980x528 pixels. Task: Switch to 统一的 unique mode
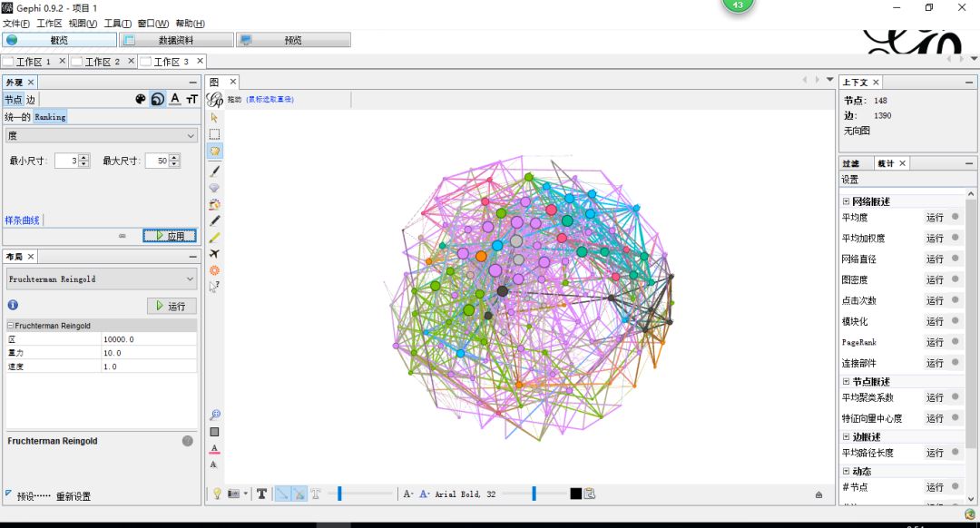coord(17,117)
